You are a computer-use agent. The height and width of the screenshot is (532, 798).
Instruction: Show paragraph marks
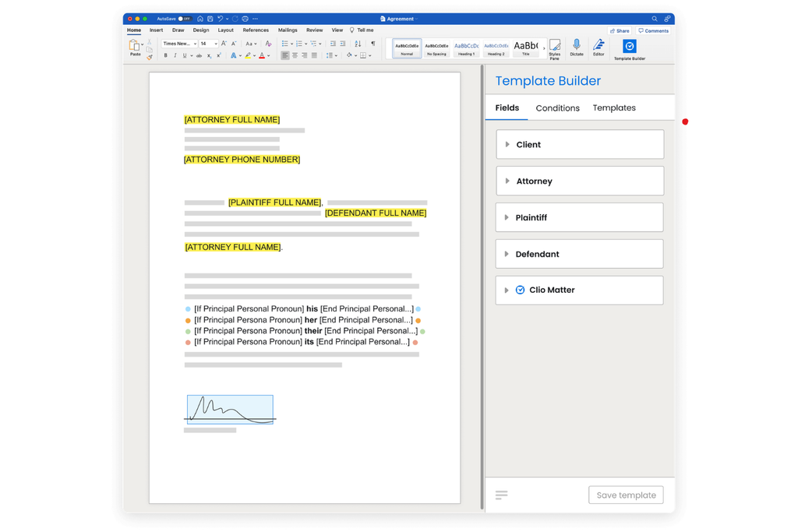[373, 44]
